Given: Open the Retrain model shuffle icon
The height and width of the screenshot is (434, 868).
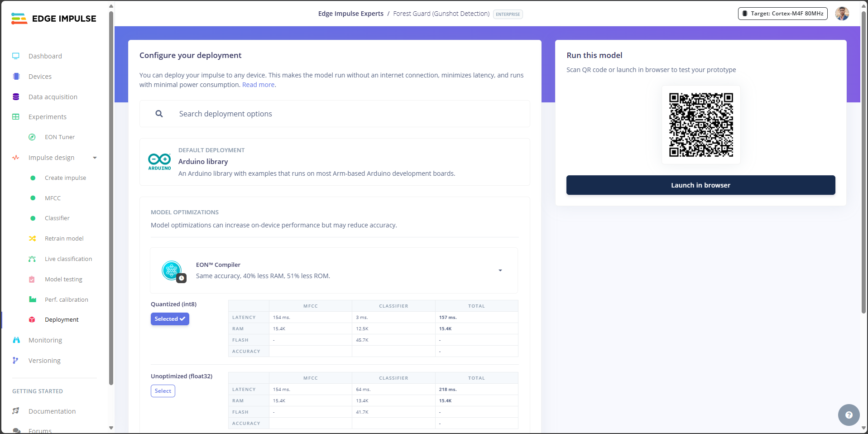Looking at the screenshot, I should (x=32, y=239).
